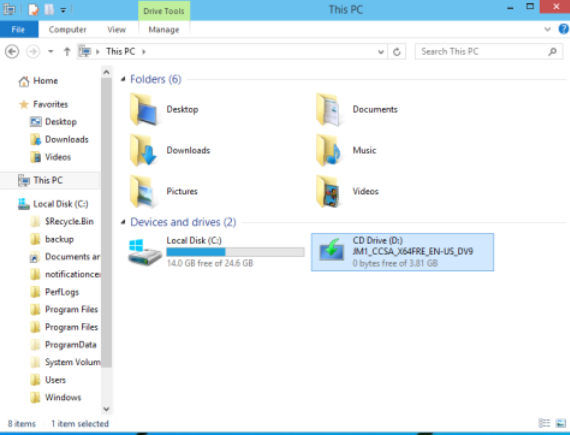
Task: Click the Back navigation arrow
Action: click(12, 52)
